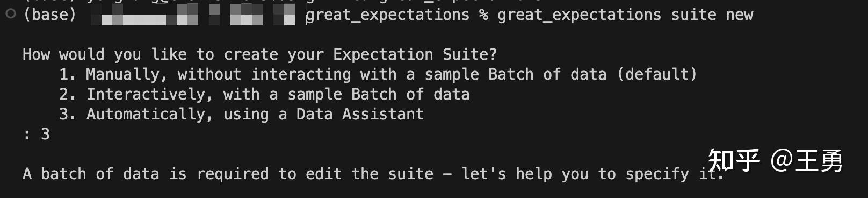The image size is (868, 198).
Task: Select option 1 Manually line
Action: (x=378, y=74)
